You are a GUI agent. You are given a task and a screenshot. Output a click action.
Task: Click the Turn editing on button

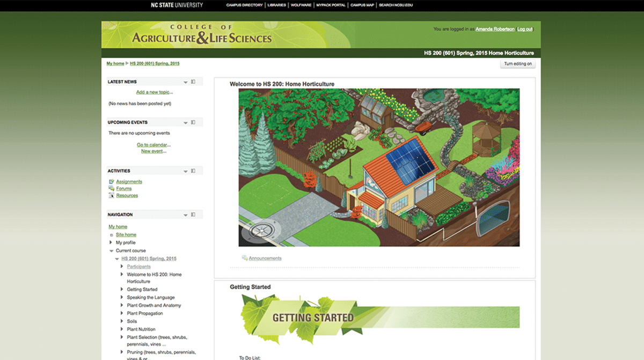click(517, 63)
